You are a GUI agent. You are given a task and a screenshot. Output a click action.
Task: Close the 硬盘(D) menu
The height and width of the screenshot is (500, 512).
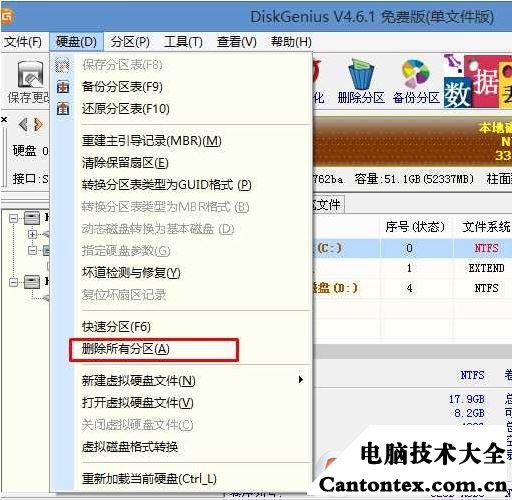coord(76,42)
